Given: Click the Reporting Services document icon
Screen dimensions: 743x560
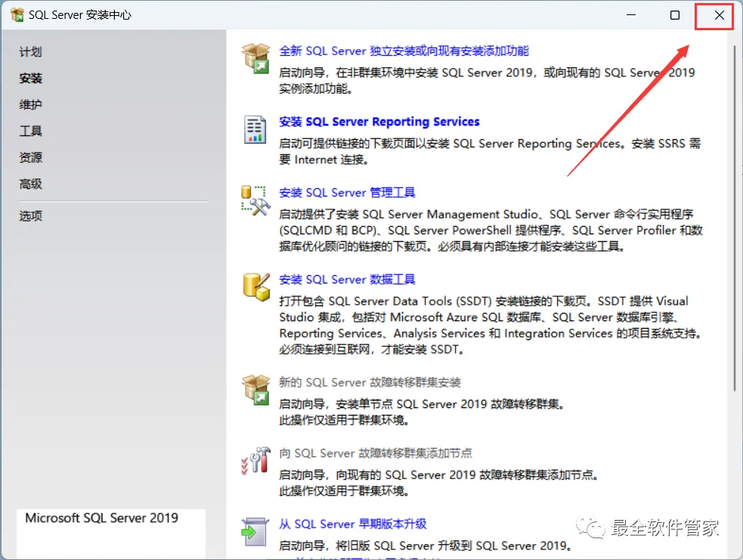Looking at the screenshot, I should (255, 129).
